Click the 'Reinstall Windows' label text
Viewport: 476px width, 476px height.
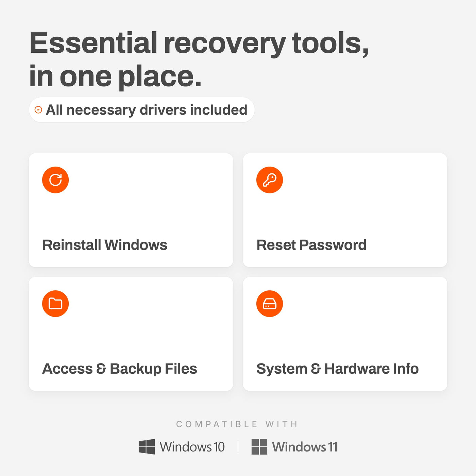click(x=105, y=245)
